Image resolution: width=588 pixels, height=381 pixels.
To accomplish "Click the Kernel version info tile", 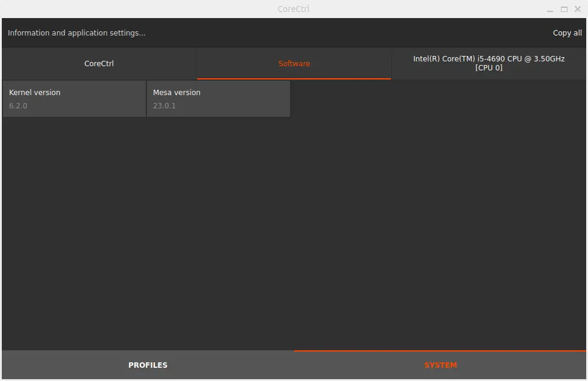I will (74, 99).
